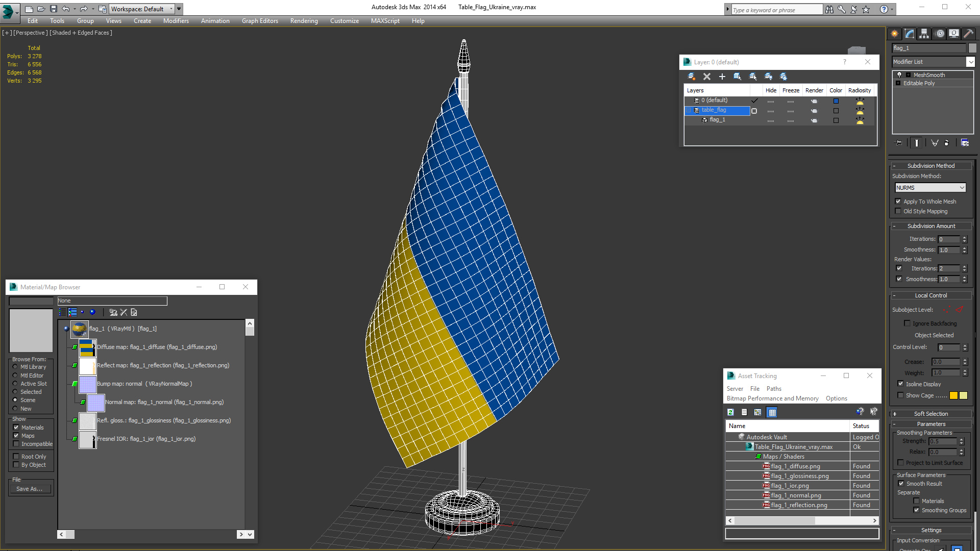This screenshot has width=980, height=551.
Task: Click Status column header in Asset Tracking
Action: 864,426
